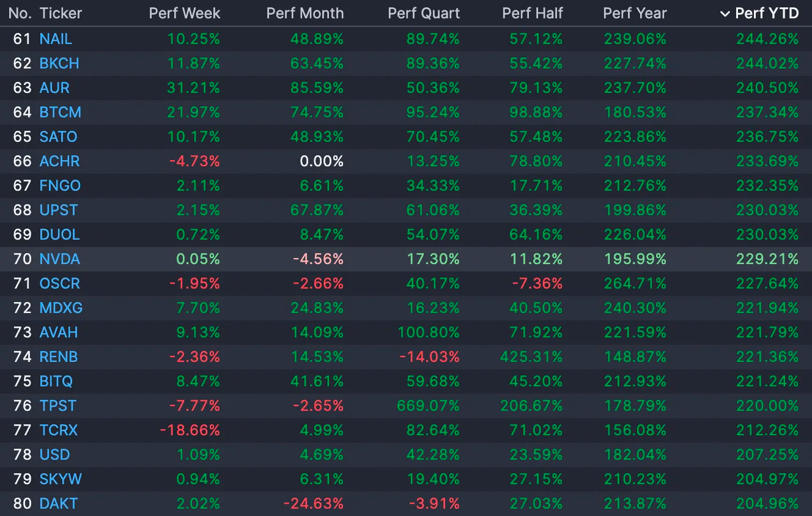Open the TCRX ticker link
812x516 pixels.
click(x=59, y=430)
